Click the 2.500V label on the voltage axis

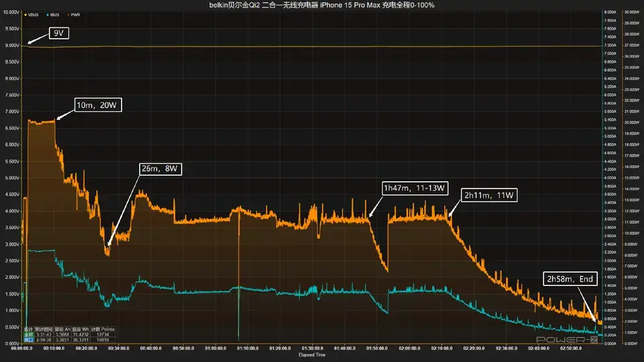(12, 261)
